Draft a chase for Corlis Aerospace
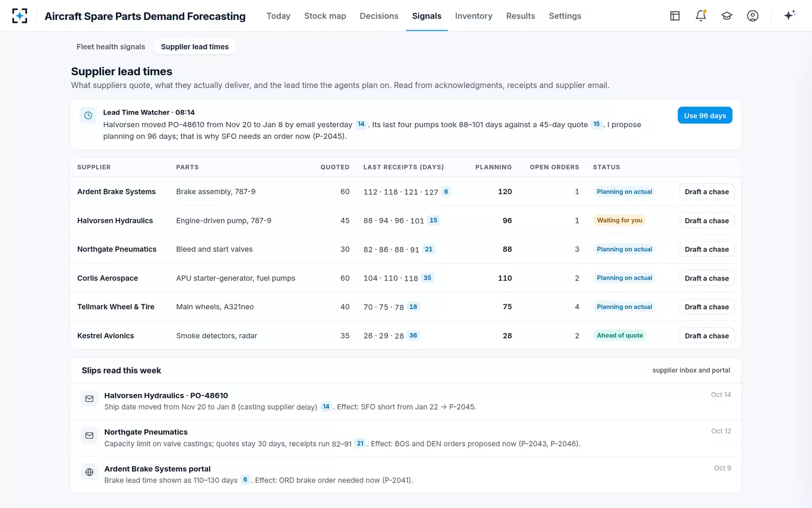The height and width of the screenshot is (508, 812). [x=707, y=278]
